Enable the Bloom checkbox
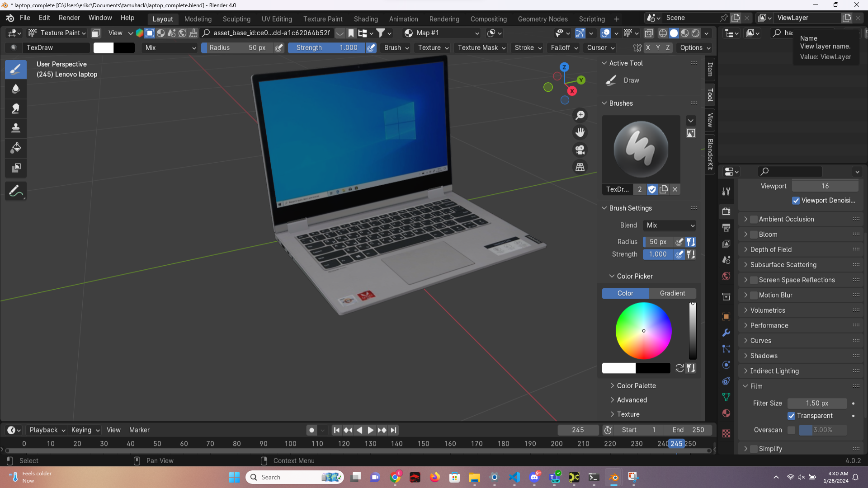The image size is (868, 488). (x=754, y=235)
